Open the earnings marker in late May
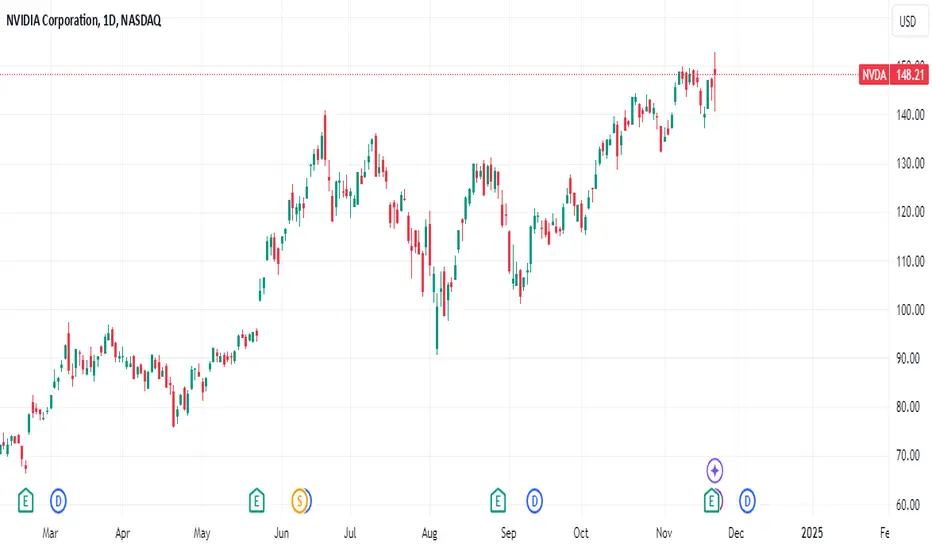The image size is (932, 550). click(x=256, y=501)
